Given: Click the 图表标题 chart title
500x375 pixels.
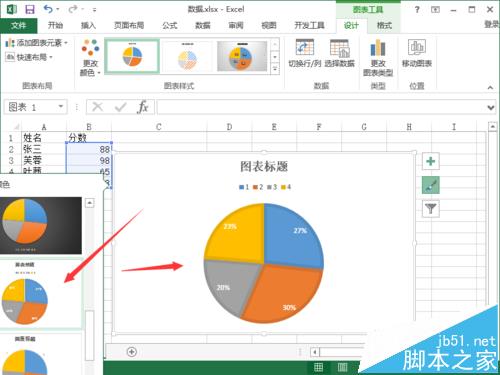Looking at the screenshot, I should [x=264, y=166].
